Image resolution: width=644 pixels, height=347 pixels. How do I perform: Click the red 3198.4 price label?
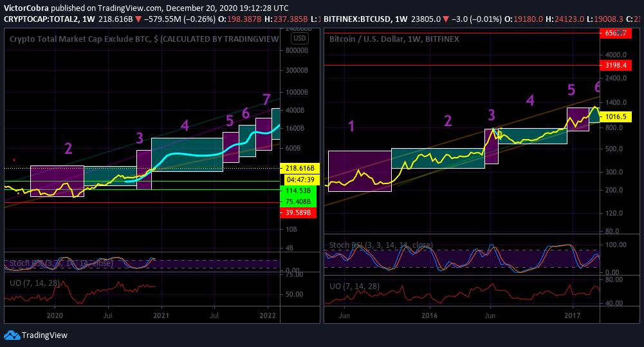coord(616,65)
